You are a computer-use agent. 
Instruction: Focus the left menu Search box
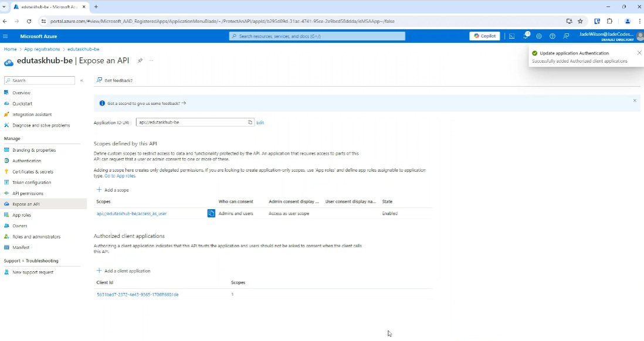coord(39,80)
